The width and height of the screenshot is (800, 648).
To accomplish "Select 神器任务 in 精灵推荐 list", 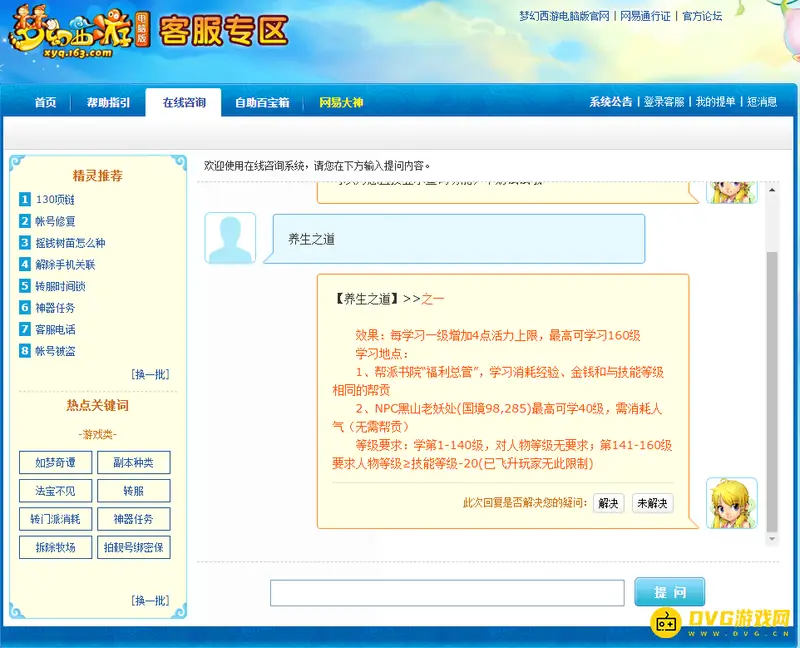I will click(55, 308).
